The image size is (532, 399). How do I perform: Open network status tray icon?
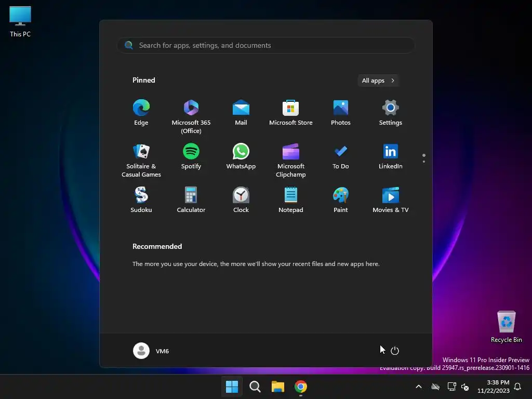tap(451, 387)
